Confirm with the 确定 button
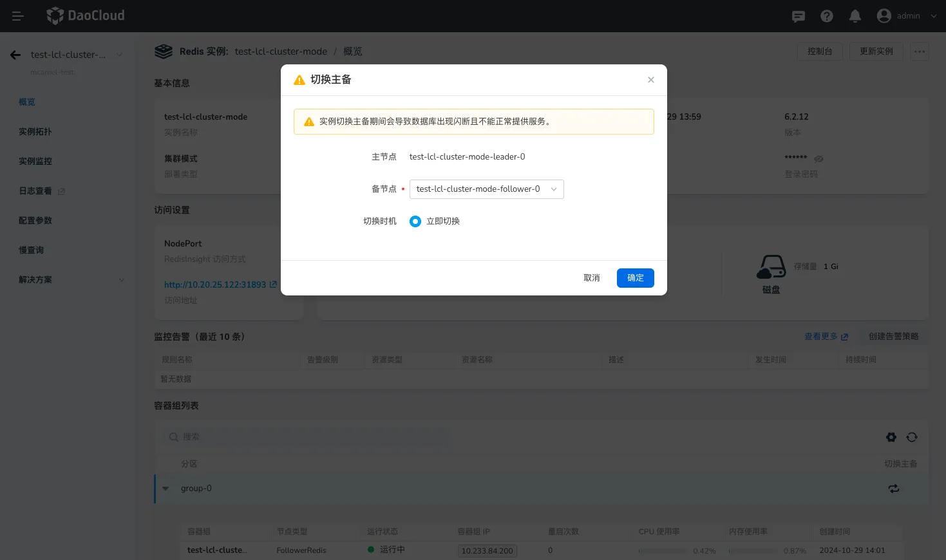 click(635, 278)
